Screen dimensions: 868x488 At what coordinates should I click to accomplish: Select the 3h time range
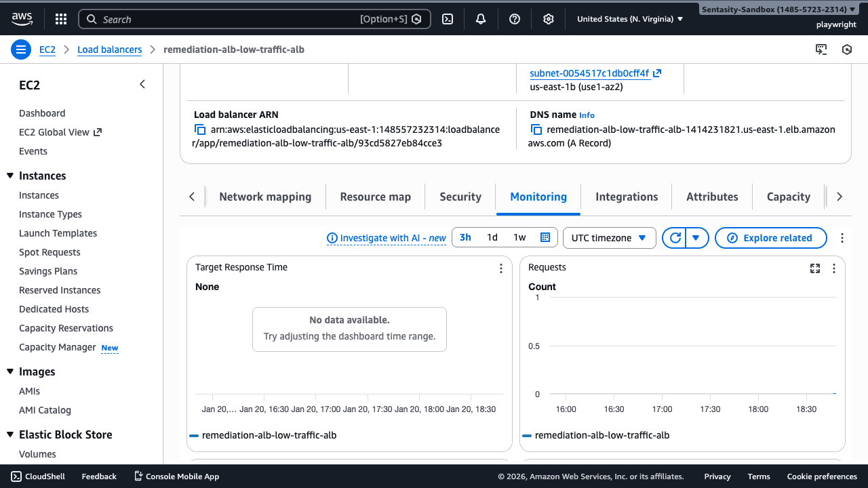(x=465, y=237)
